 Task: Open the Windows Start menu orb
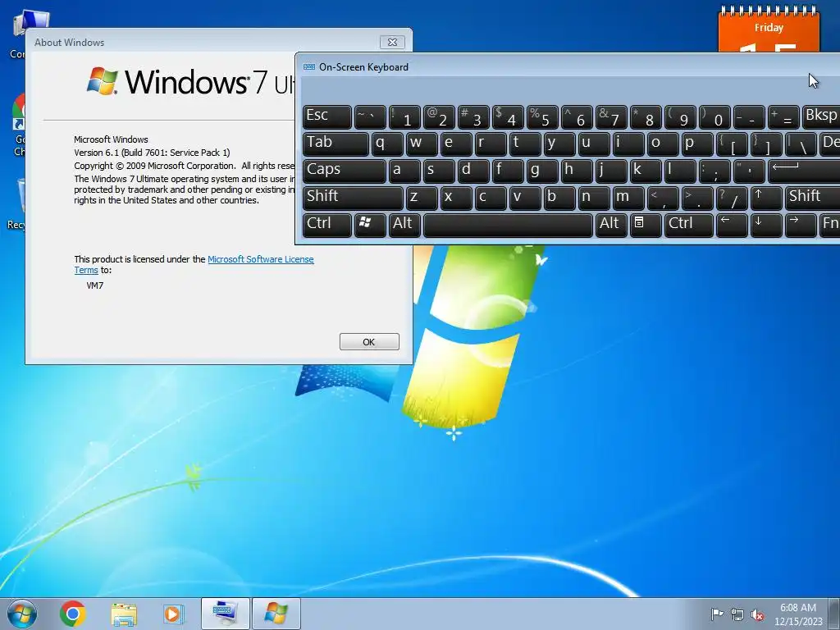(x=21, y=614)
